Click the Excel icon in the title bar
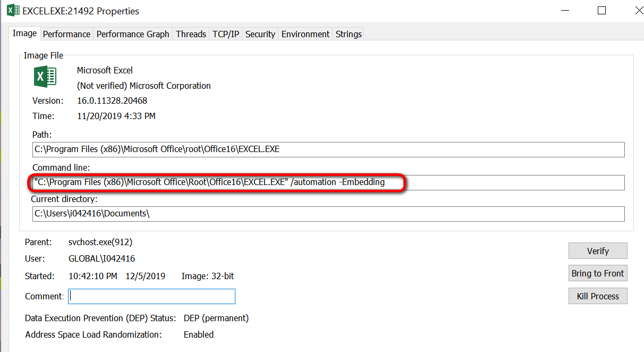The image size is (644, 352). (x=13, y=11)
